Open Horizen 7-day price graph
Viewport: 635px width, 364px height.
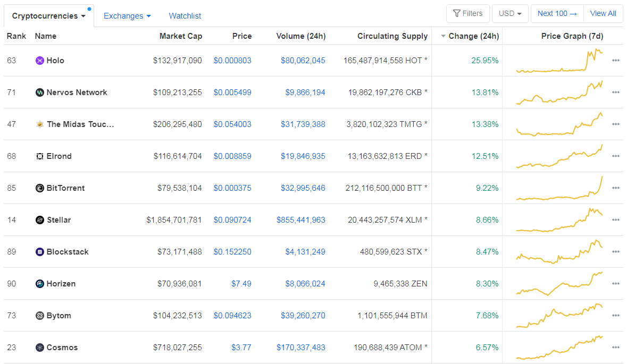[559, 284]
